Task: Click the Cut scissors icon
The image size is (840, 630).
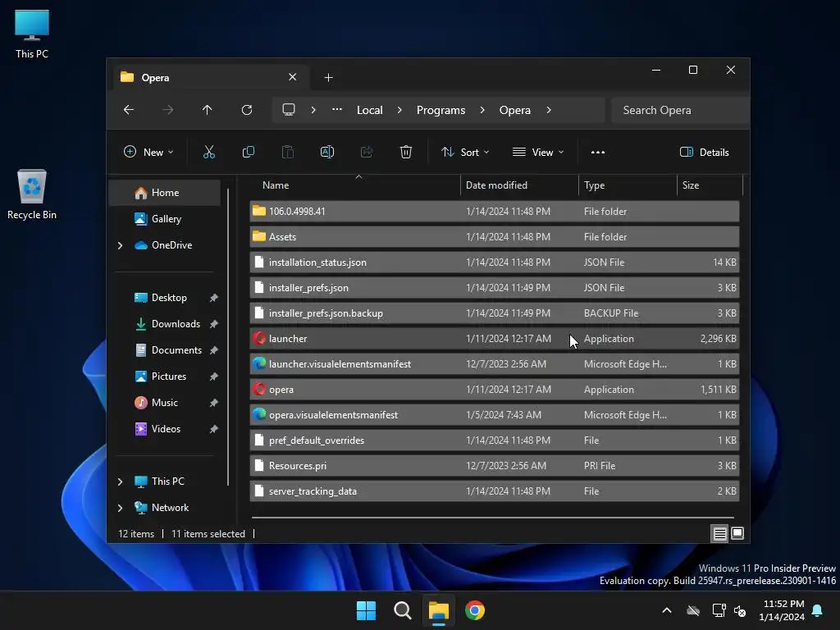Action: (209, 152)
